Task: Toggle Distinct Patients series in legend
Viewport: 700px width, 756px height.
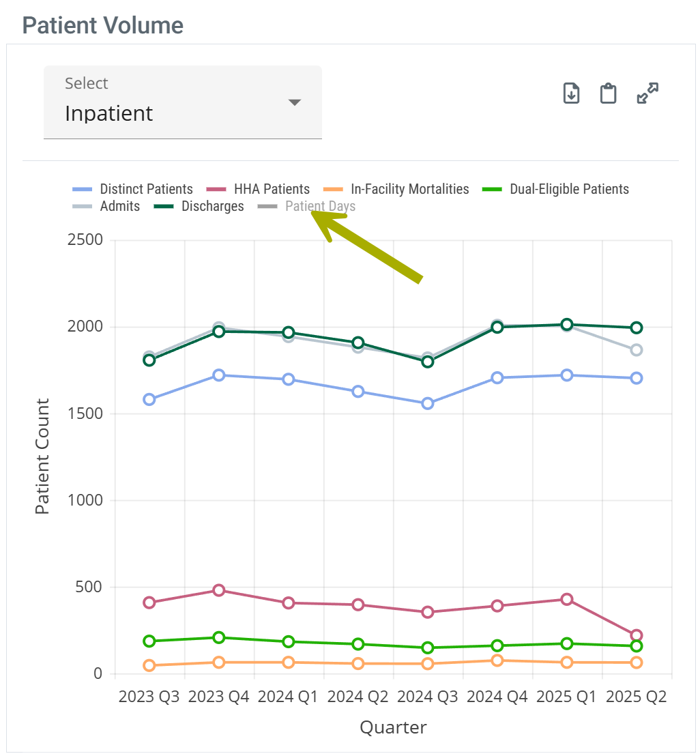Action: (146, 189)
